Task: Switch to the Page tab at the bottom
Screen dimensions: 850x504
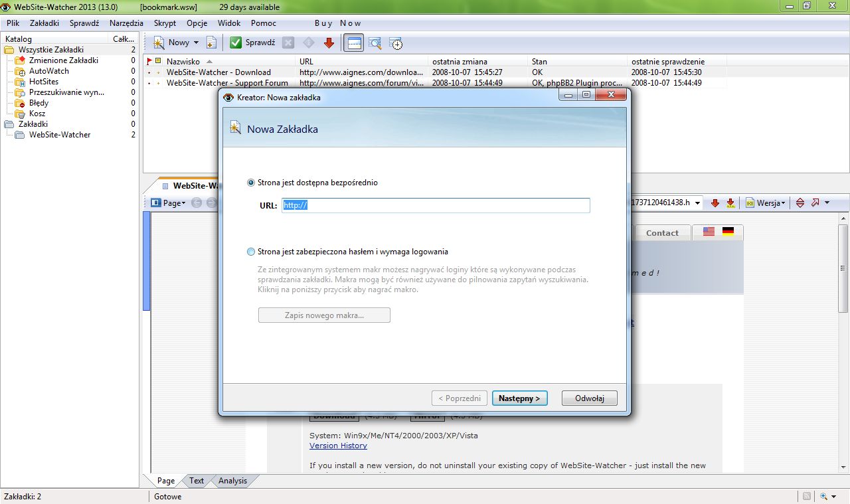Action: [x=166, y=481]
